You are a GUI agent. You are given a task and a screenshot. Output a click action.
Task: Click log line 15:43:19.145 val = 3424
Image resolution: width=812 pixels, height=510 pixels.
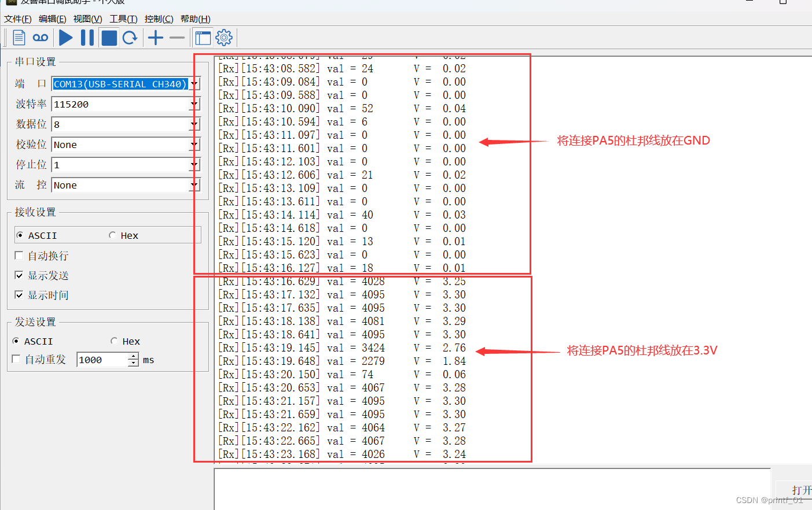tap(342, 348)
